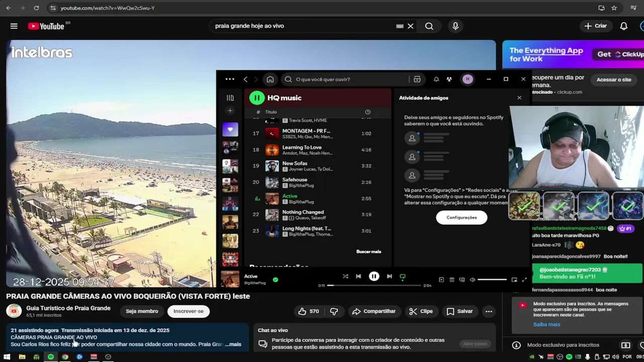Mute Spotify volume speaker icon
The image size is (644, 362).
pyautogui.click(x=472, y=280)
